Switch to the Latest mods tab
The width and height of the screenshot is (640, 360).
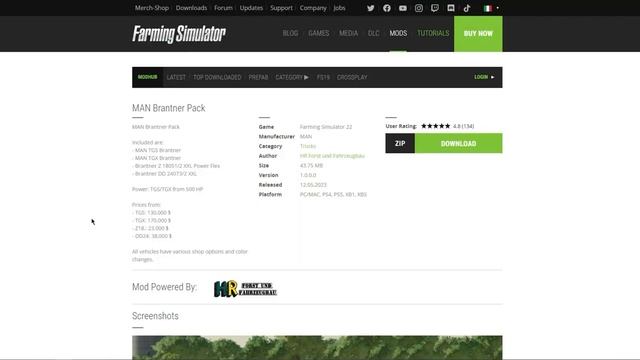(x=176, y=77)
